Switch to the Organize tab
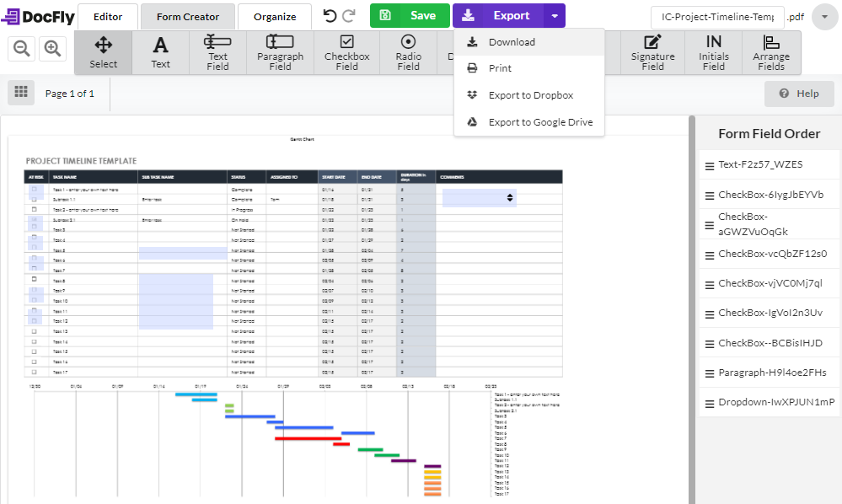This screenshot has width=842, height=504. coord(275,16)
